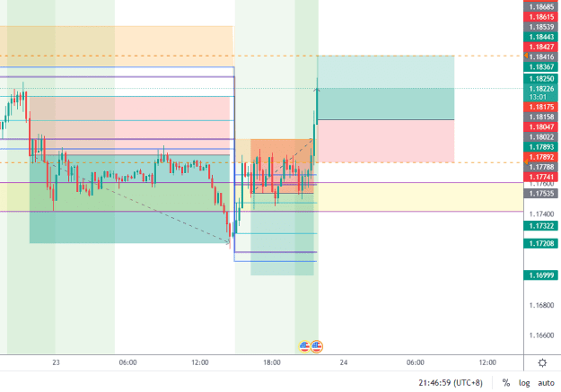
Task: Click the 1.18047 red price label
Action: 541,127
